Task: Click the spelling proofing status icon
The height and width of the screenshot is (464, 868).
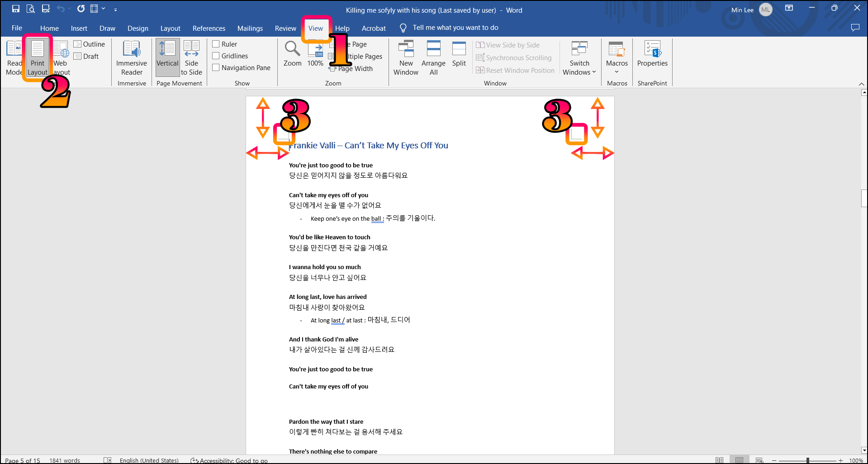Action: [107, 460]
